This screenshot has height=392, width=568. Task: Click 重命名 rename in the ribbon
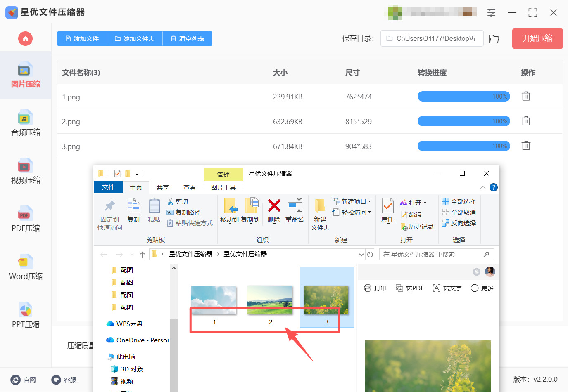point(295,210)
